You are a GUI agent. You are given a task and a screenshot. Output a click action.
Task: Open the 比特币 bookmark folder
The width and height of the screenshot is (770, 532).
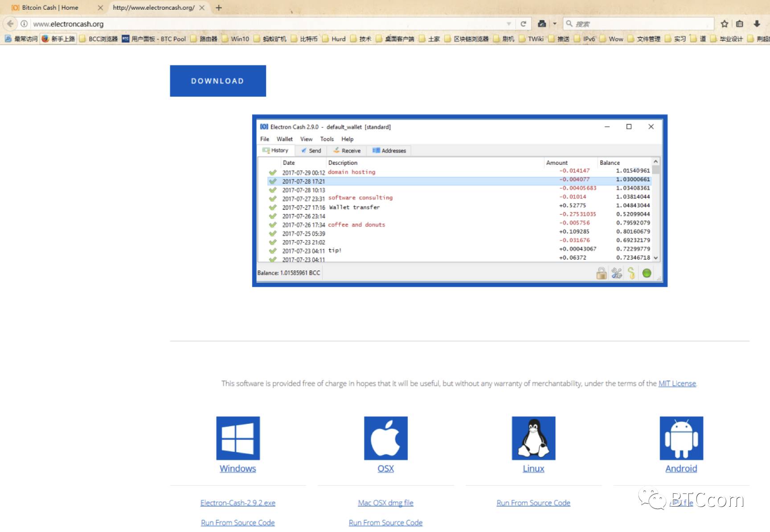304,39
